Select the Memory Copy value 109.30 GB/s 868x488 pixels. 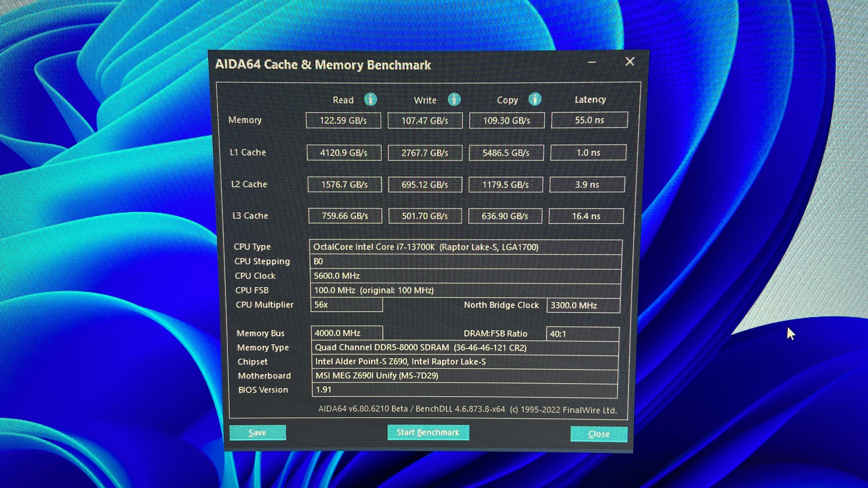click(x=507, y=120)
